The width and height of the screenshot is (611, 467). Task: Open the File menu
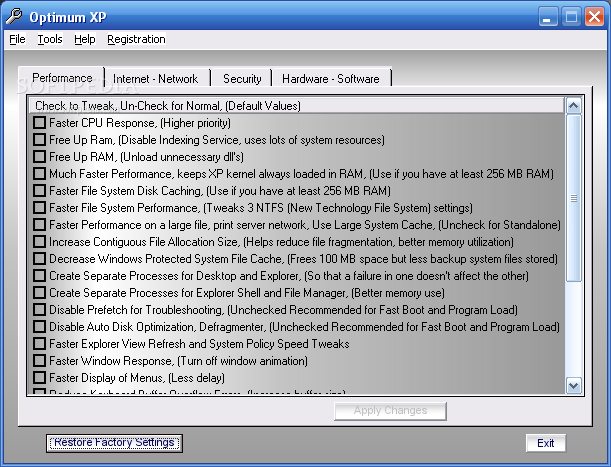tap(17, 39)
